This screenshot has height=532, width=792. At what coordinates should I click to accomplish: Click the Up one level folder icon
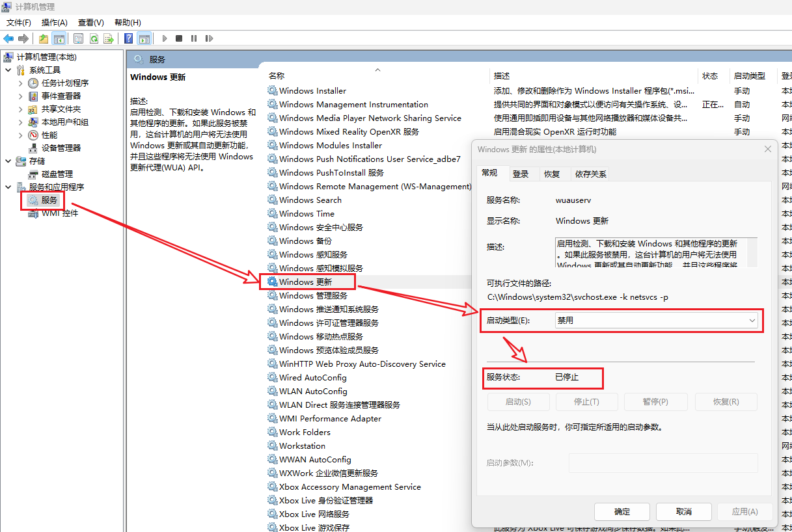(x=44, y=38)
